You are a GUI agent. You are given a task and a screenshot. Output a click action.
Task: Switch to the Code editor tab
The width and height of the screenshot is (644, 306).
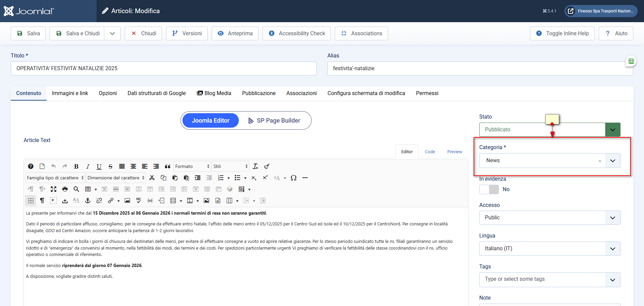tap(430, 152)
